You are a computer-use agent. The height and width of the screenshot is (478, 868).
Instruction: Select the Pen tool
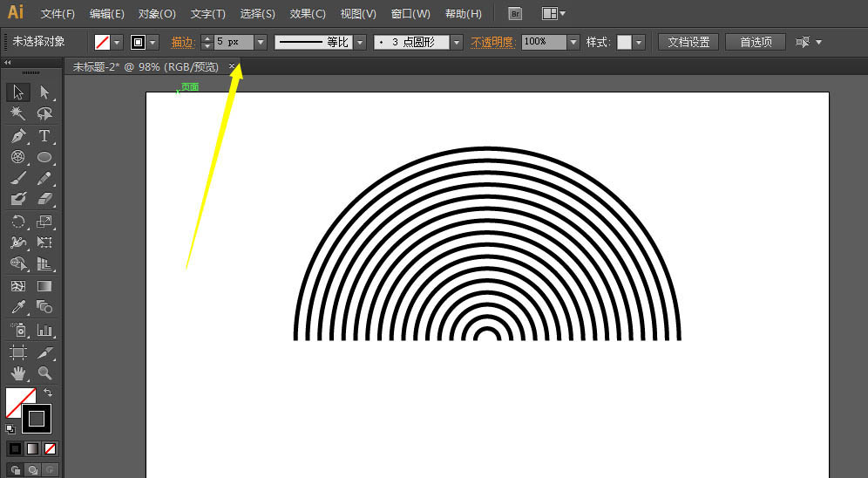(x=18, y=136)
